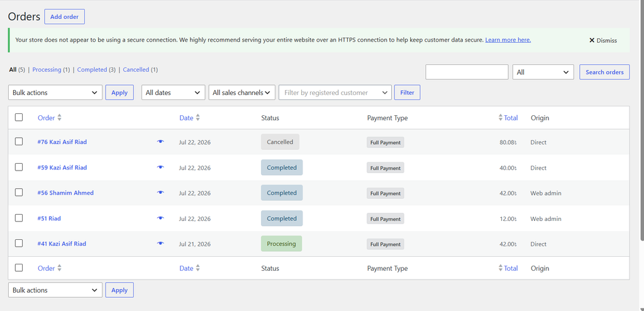Open the Learn more here link

[508, 40]
